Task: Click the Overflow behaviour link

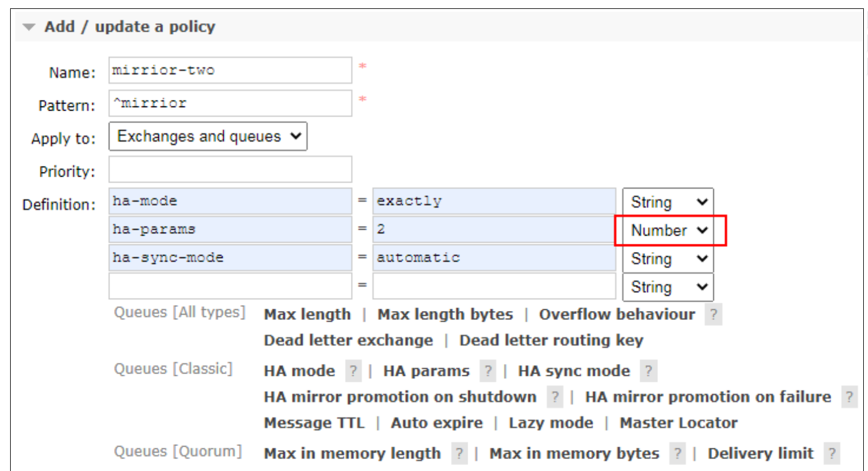Action: tap(617, 315)
